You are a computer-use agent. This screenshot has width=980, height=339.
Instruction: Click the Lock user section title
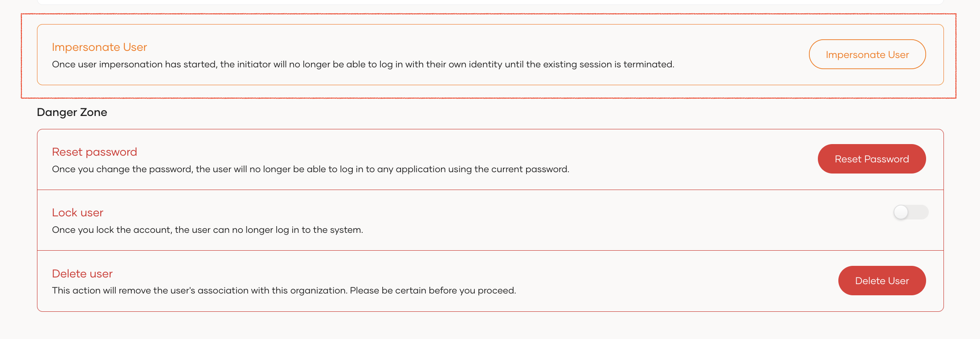(x=78, y=213)
